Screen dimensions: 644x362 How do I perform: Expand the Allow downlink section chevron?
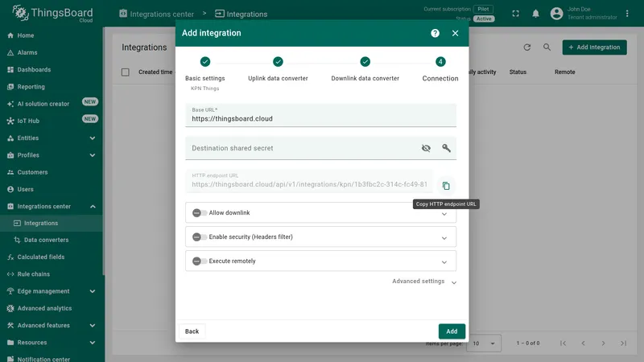pos(444,214)
